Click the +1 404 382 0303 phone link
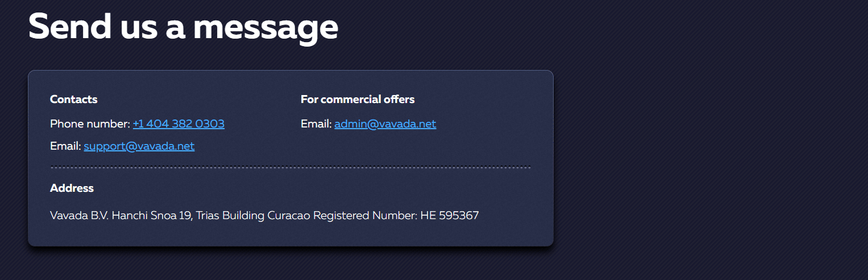 (178, 124)
